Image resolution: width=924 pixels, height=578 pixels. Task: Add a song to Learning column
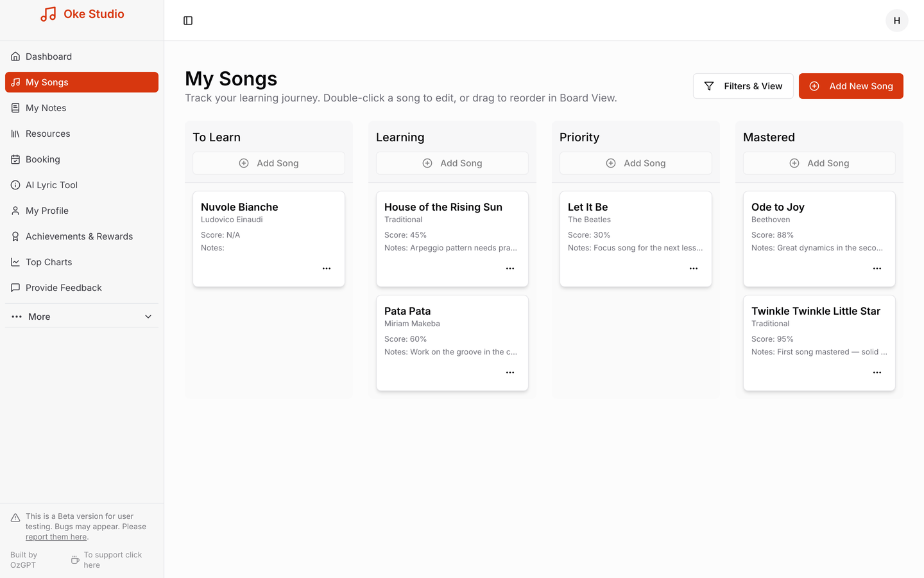[452, 163]
